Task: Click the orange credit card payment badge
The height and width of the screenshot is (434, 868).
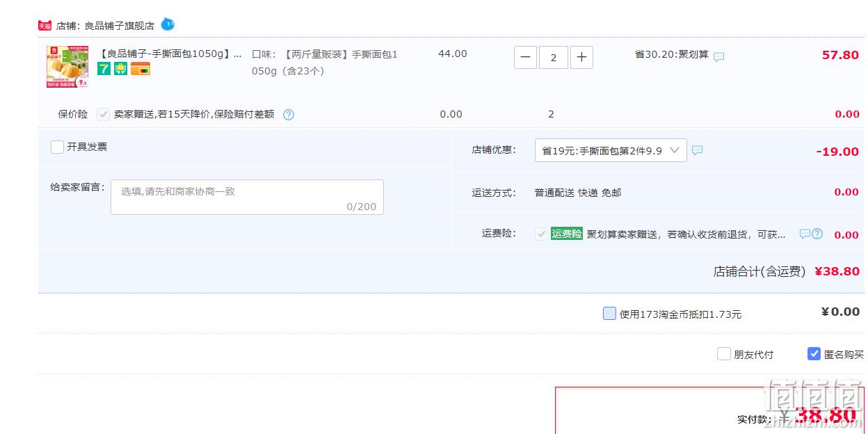Action: [140, 69]
